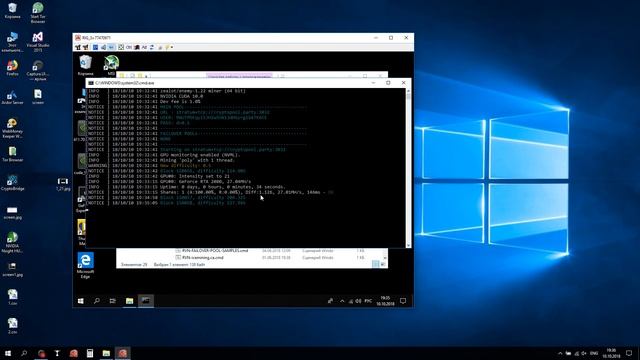Switch to details view in the remote File Explorer status bar
Viewport: 640px width, 360px height.
click(x=376, y=264)
